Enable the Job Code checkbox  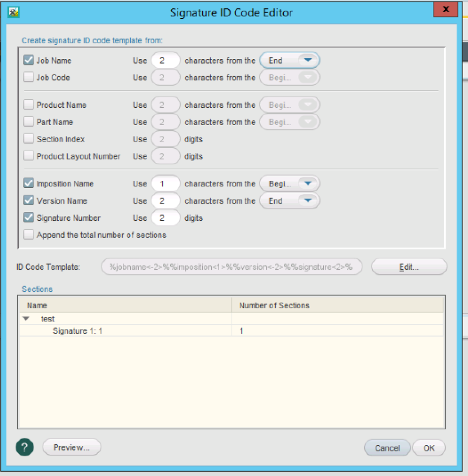point(28,77)
